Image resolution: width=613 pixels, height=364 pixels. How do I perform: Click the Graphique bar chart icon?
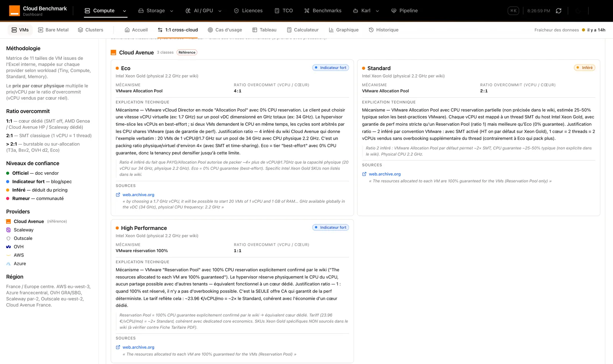coord(331,30)
